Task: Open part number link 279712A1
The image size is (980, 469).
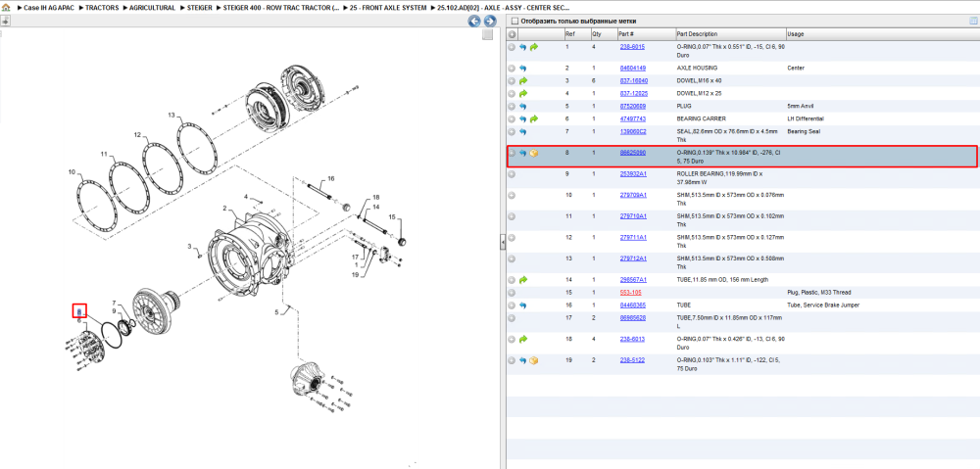Action: coord(632,258)
